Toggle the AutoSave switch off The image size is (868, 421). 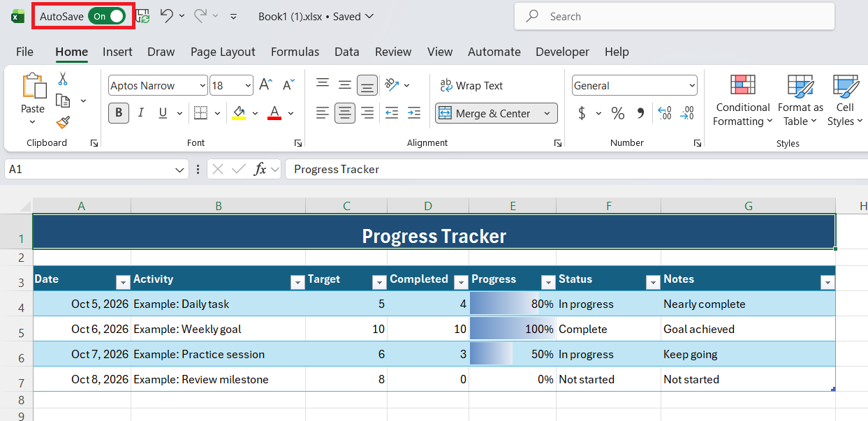[107, 16]
